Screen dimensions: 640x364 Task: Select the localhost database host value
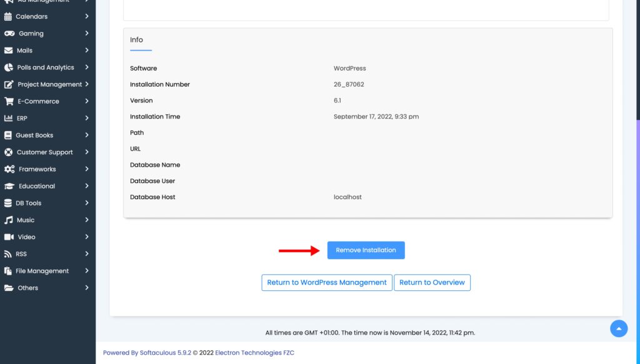[347, 197]
